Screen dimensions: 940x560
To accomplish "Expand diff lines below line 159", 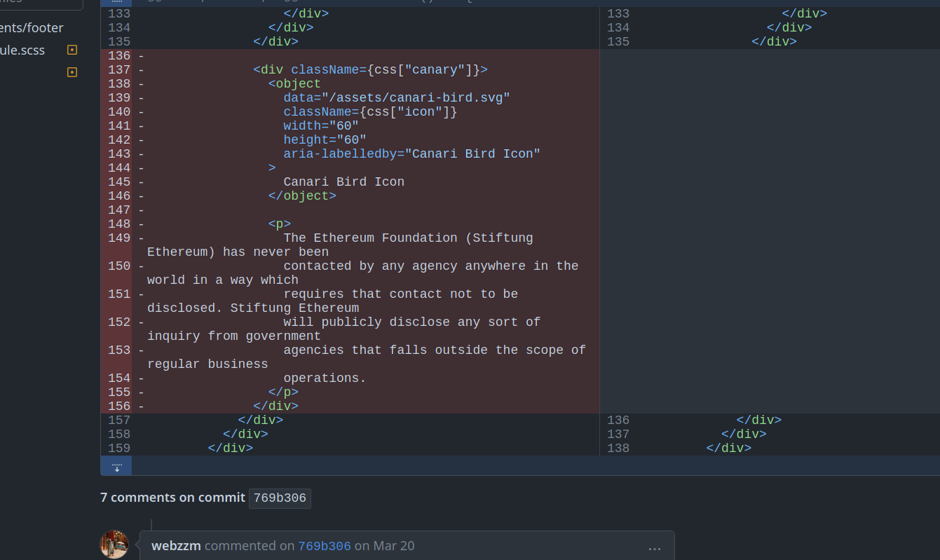I will pyautogui.click(x=116, y=465).
